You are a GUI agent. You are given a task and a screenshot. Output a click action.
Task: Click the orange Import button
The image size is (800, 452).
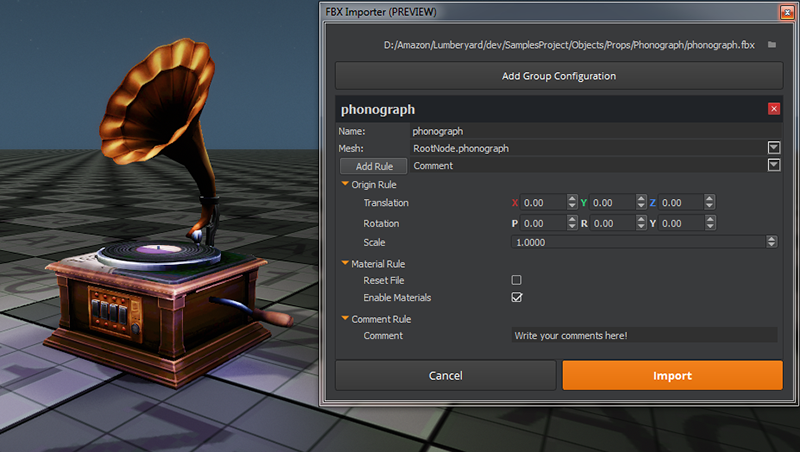pos(672,375)
